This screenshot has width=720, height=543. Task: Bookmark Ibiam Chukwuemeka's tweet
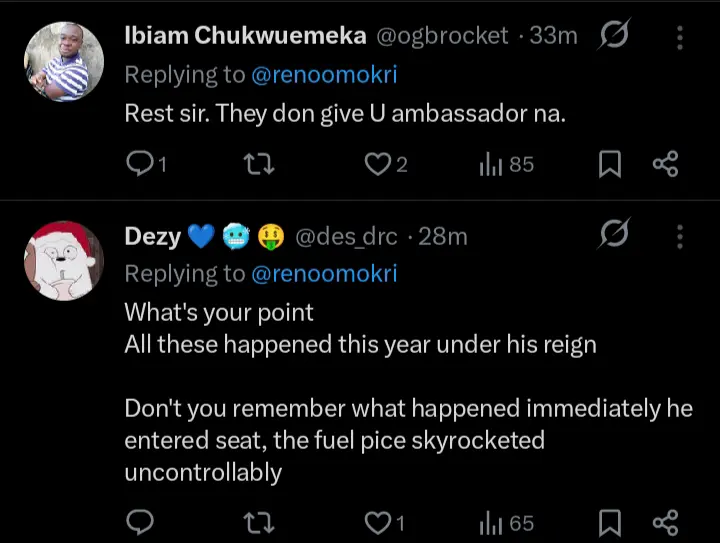(609, 165)
